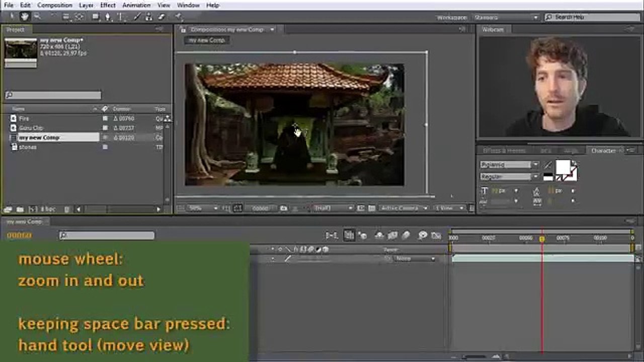Click the eyedropper in Character panel
The height and width of the screenshot is (362, 644).
548,165
